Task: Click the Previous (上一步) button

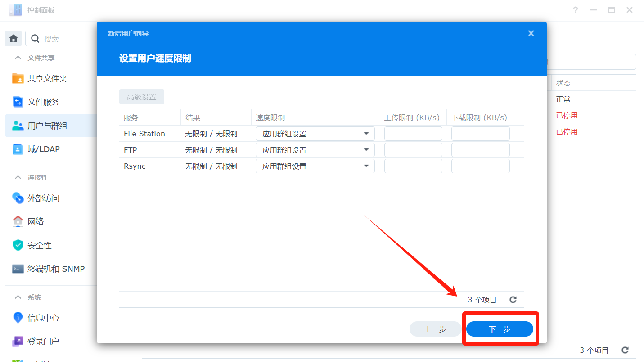Action: [x=435, y=329]
